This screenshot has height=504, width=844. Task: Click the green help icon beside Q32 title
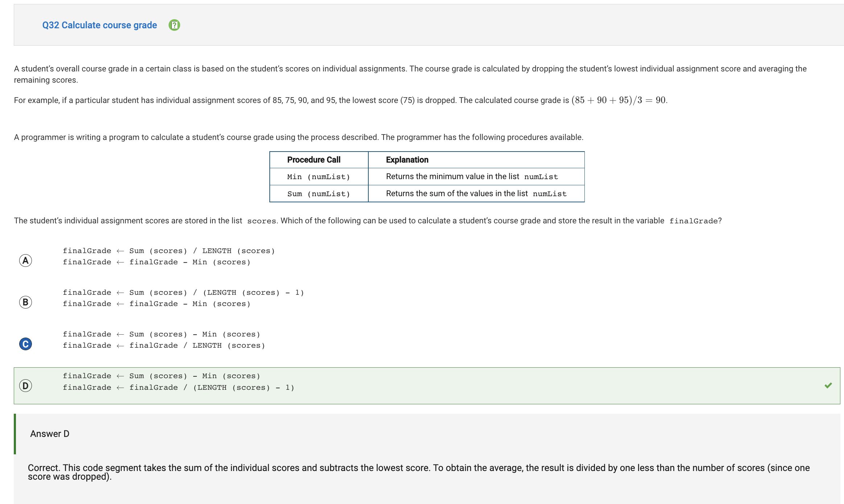174,25
